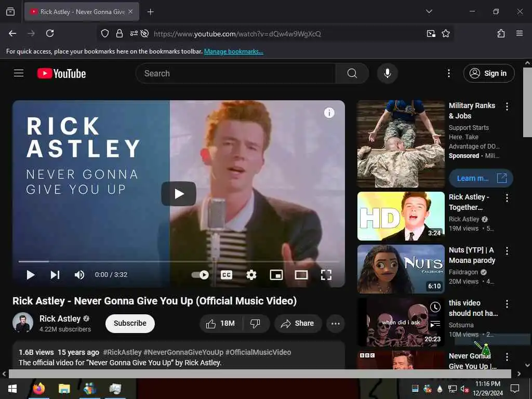Open the Military Ranks & Jobs ad thumbnail
This screenshot has height=399, width=532.
401,144
